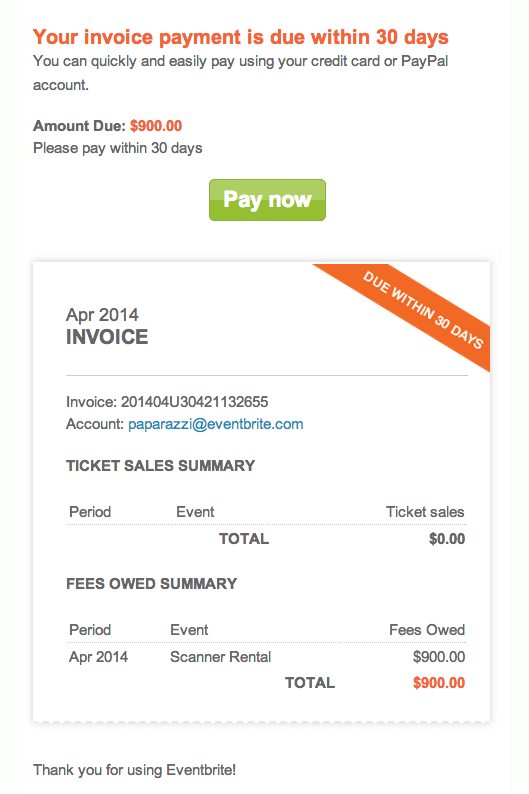529x794 pixels.
Task: Click the Apr 2014 INVOICE title
Action: tap(107, 326)
